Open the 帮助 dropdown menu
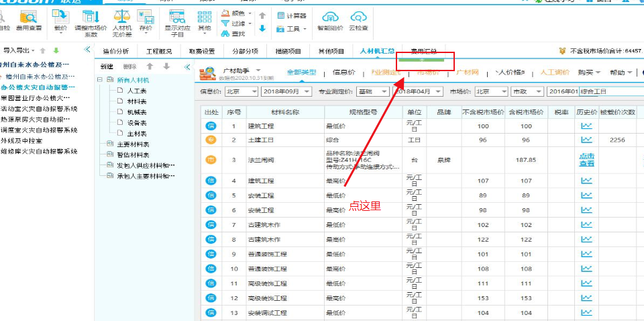Screen dimensions: 644x321 [621, 73]
